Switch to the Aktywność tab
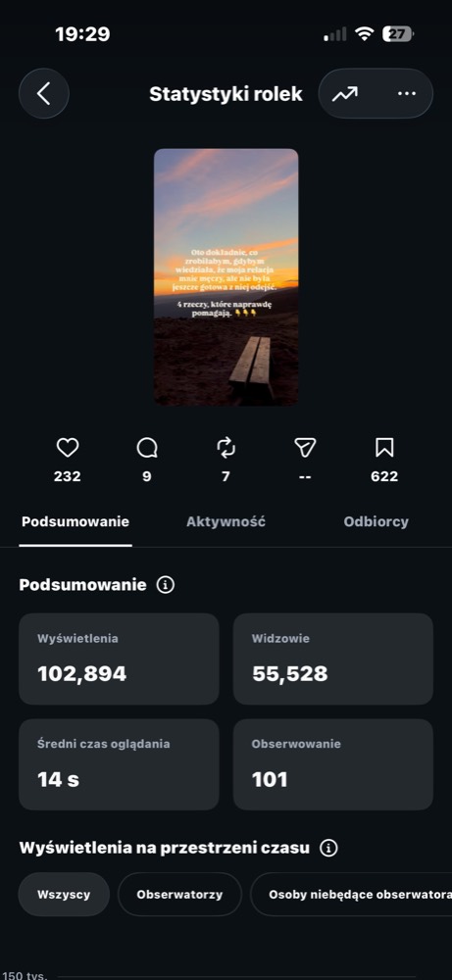This screenshot has height=980, width=452. pyautogui.click(x=226, y=522)
